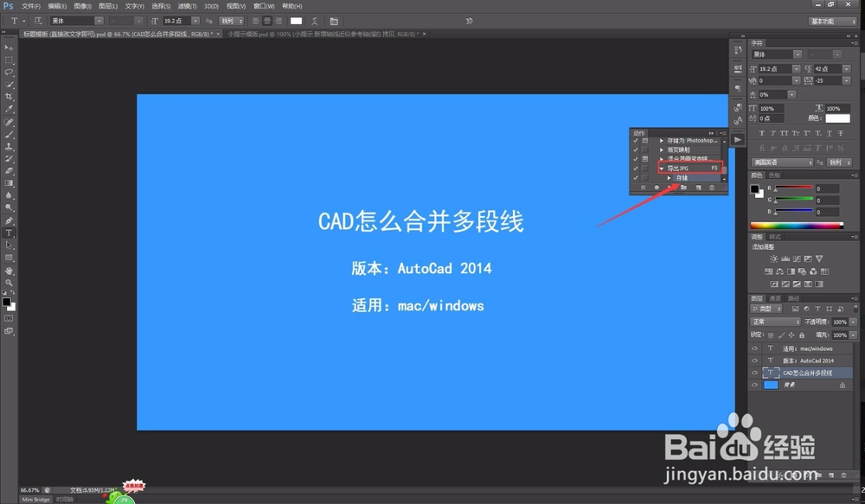Click begin recording circle in Actions panel
Image resolution: width=865 pixels, height=504 pixels.
(x=657, y=188)
